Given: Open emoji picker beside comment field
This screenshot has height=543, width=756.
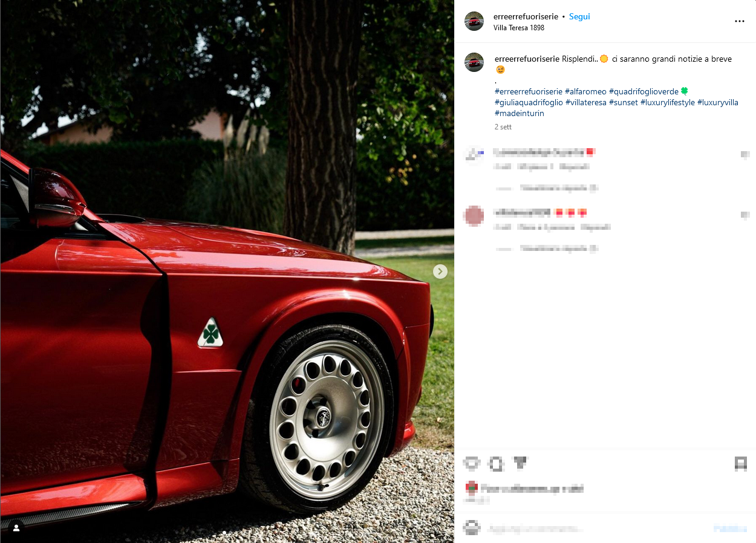Looking at the screenshot, I should (x=472, y=528).
